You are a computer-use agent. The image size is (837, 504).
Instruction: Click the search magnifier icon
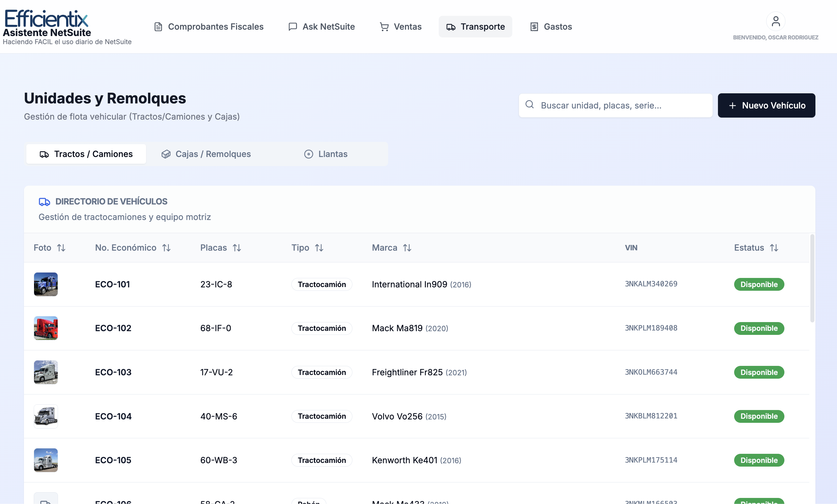(x=529, y=104)
